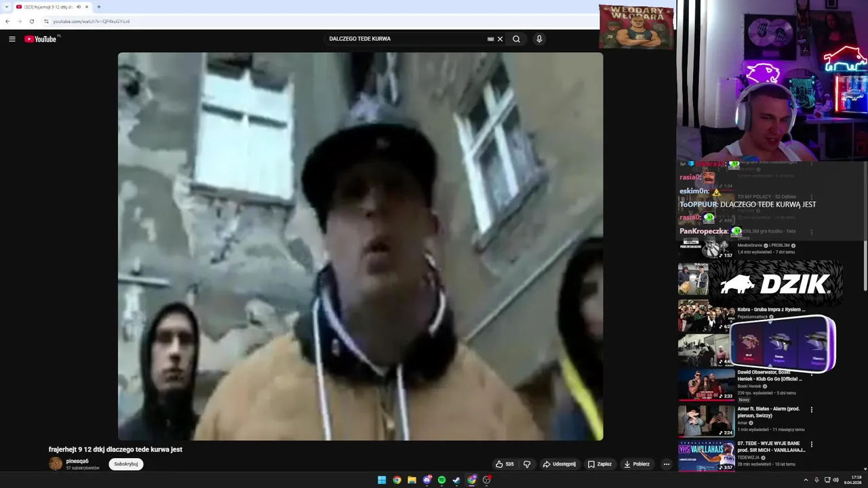Mute the tab via its speaker icon
This screenshot has width=868, height=488.
[x=79, y=7]
